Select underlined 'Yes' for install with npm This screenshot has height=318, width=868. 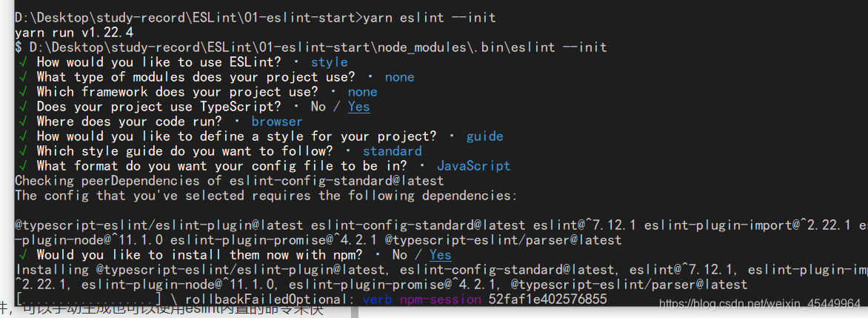440,255
